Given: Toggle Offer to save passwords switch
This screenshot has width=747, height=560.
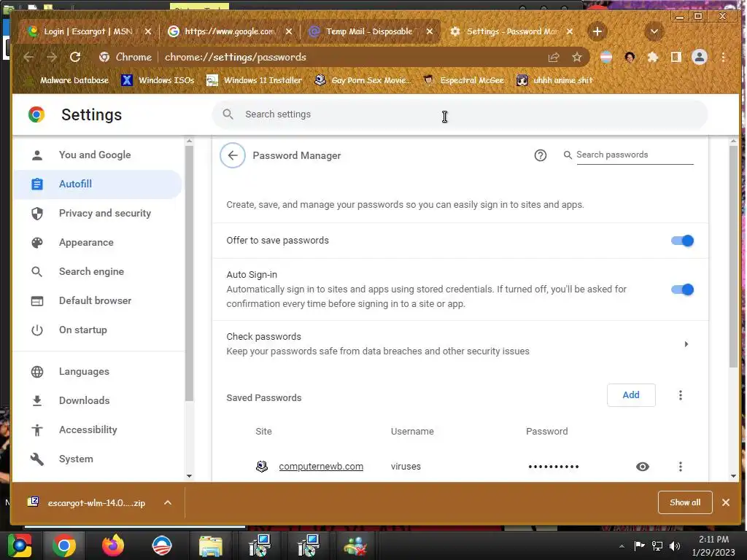Looking at the screenshot, I should pos(682,241).
